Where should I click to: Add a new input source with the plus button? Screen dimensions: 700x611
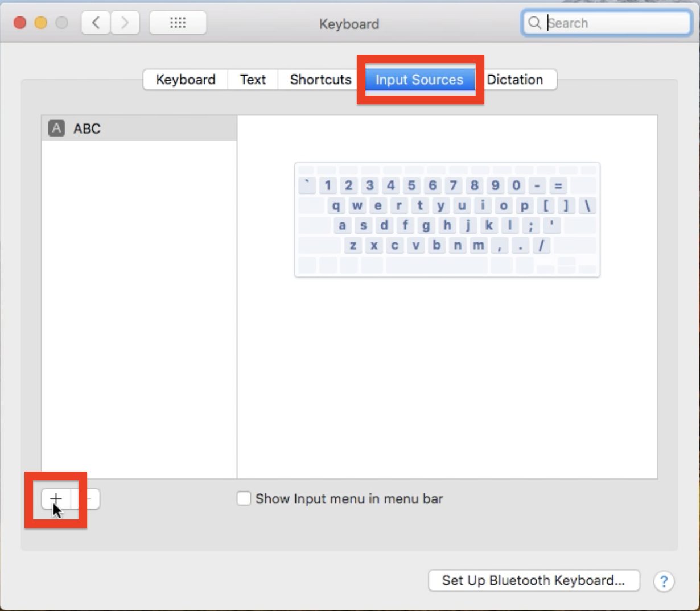pos(55,498)
